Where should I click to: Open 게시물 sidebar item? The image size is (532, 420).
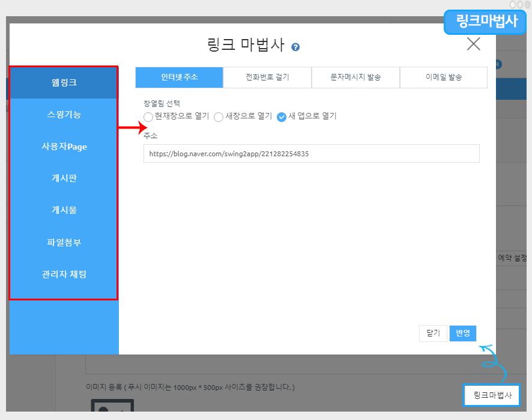64,210
